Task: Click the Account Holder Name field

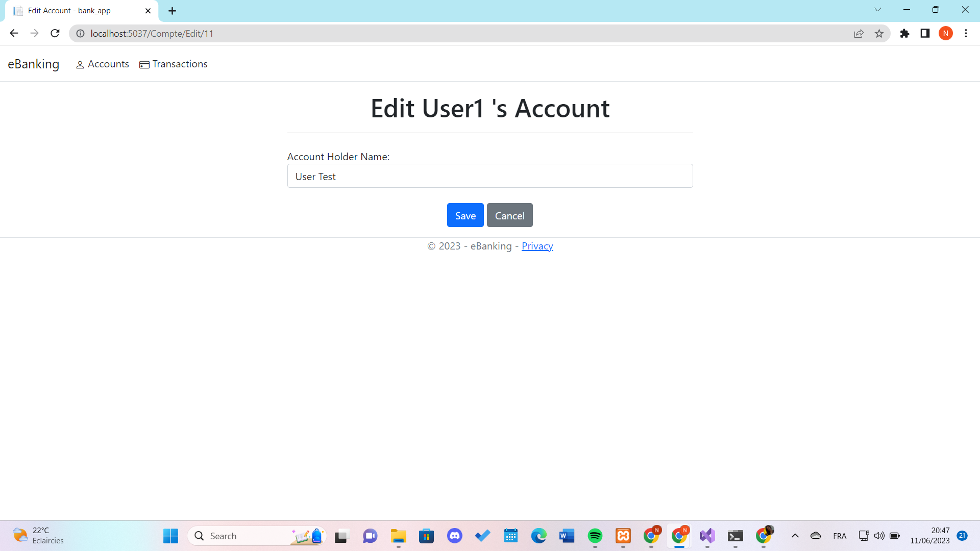Action: pos(490,176)
